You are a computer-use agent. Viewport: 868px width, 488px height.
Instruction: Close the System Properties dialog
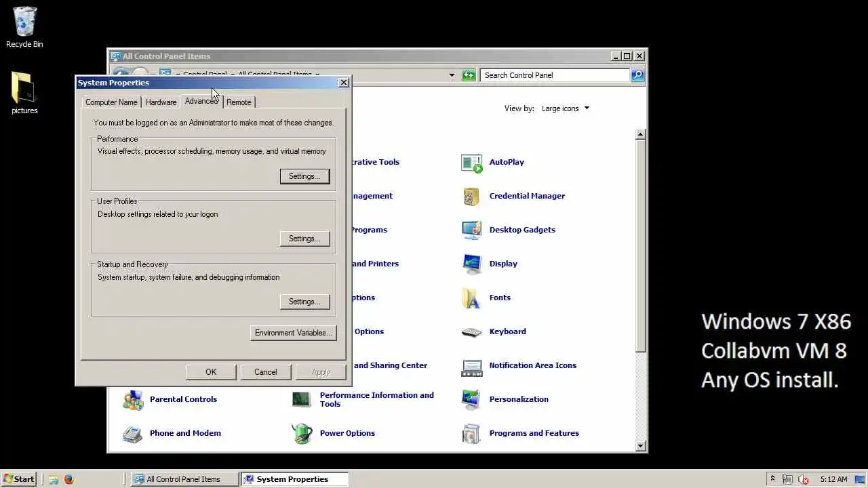[344, 83]
